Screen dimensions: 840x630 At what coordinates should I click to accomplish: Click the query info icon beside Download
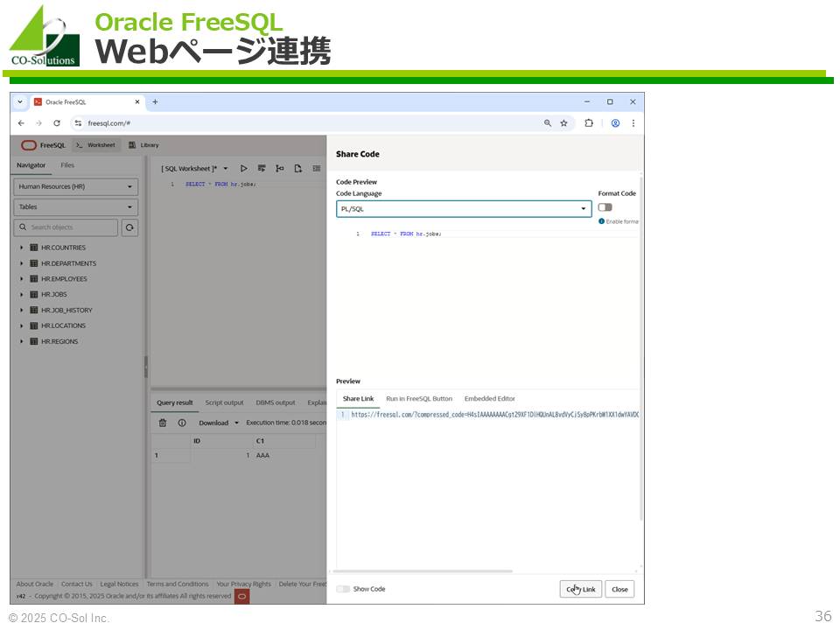[x=182, y=423]
